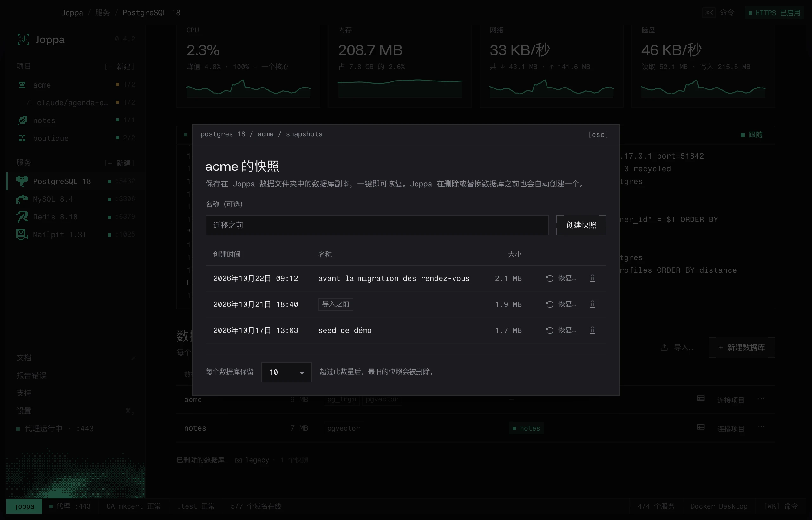Click 新建 next to 项目 heading

tap(120, 67)
